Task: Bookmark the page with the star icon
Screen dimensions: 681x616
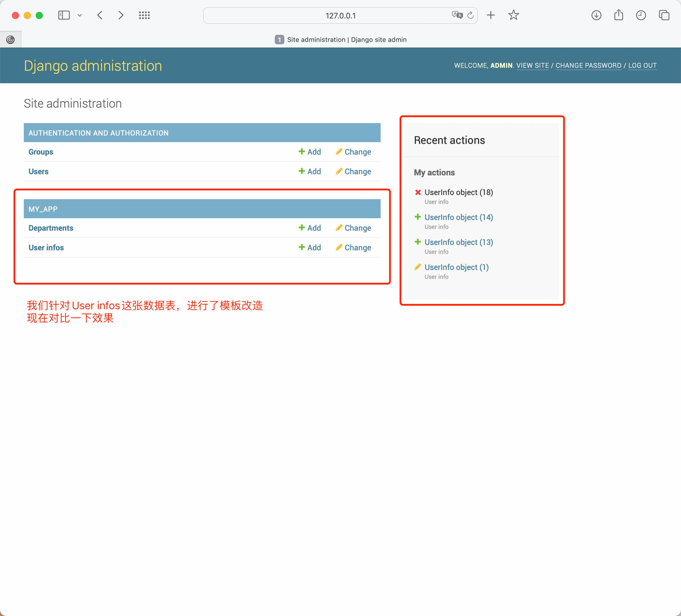Action: tap(514, 15)
